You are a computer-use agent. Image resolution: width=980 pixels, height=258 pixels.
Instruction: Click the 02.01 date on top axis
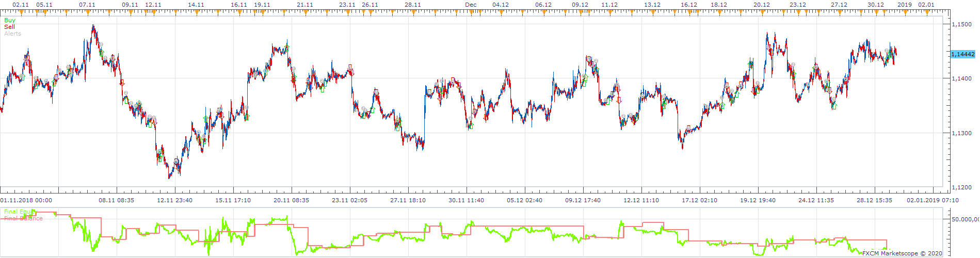pos(926,5)
